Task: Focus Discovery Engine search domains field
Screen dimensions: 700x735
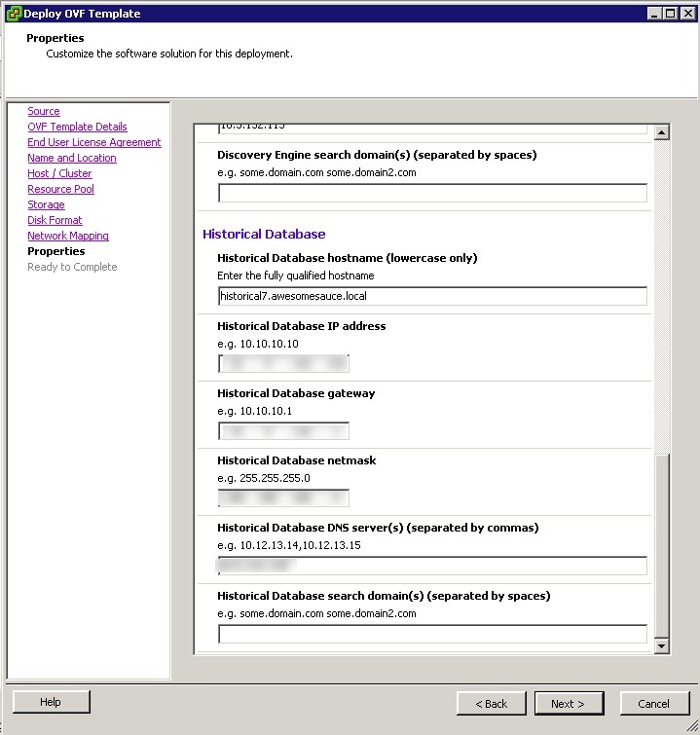Action: point(432,193)
